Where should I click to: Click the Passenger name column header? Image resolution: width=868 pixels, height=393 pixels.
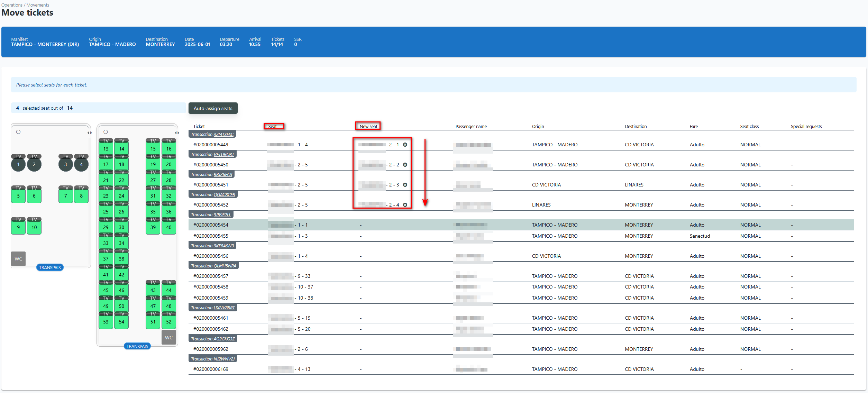point(471,127)
